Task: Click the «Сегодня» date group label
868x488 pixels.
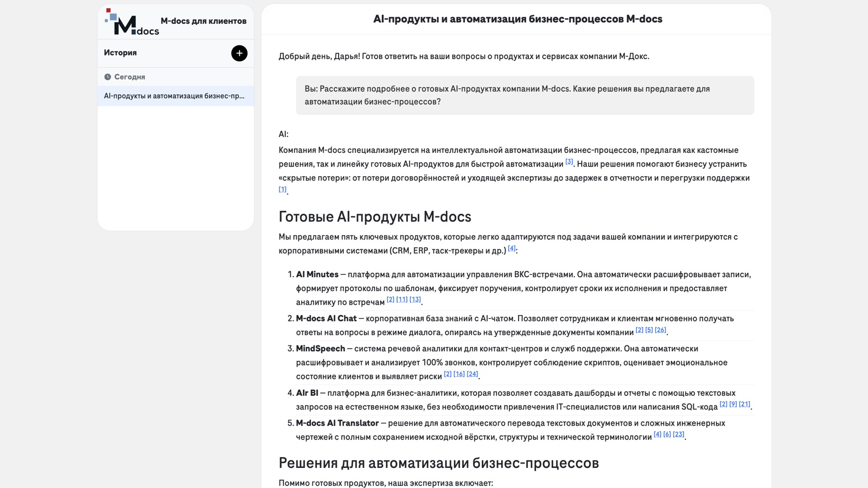Action: [130, 77]
